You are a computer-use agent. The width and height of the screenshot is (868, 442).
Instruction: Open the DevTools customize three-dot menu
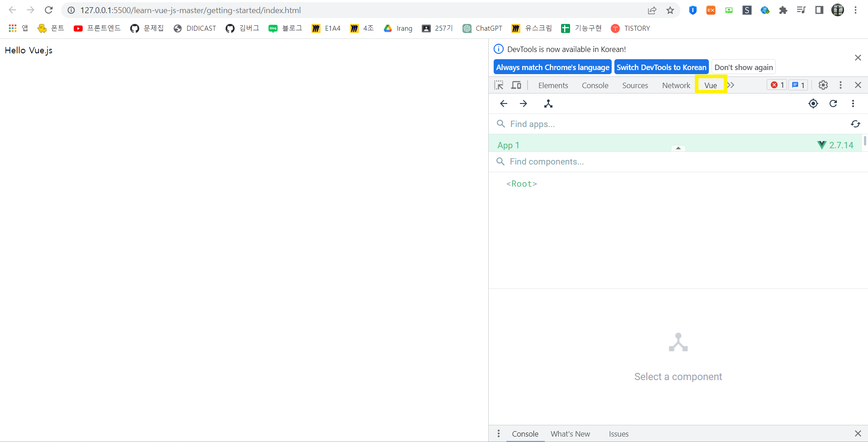(x=840, y=85)
